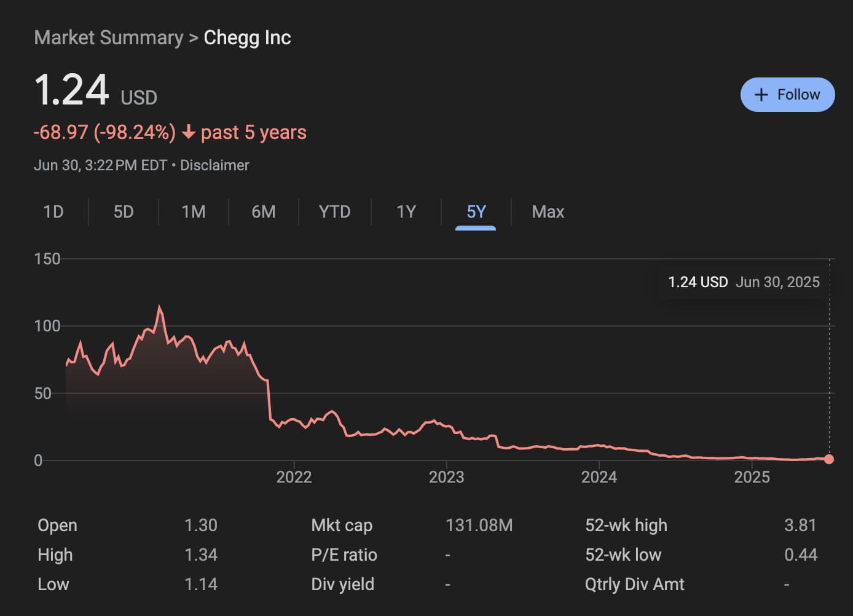Choose the 6M chart range
Image resolution: width=853 pixels, height=616 pixels.
click(x=264, y=212)
